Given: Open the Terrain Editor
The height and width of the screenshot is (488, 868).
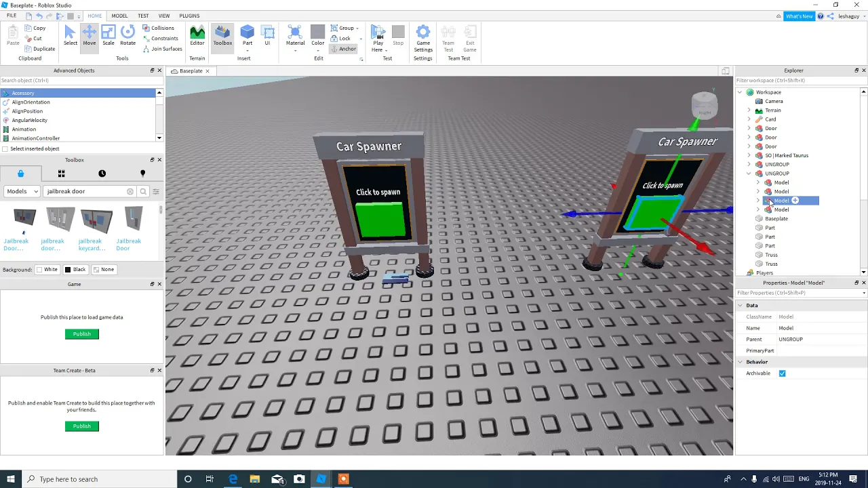Looking at the screenshot, I should tap(197, 36).
